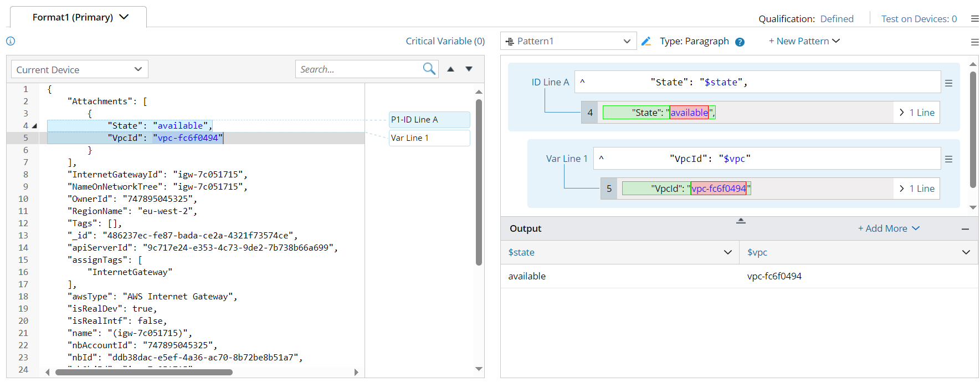Open the Paragraph type help icon
Screen dimensions: 980x387
pos(740,42)
